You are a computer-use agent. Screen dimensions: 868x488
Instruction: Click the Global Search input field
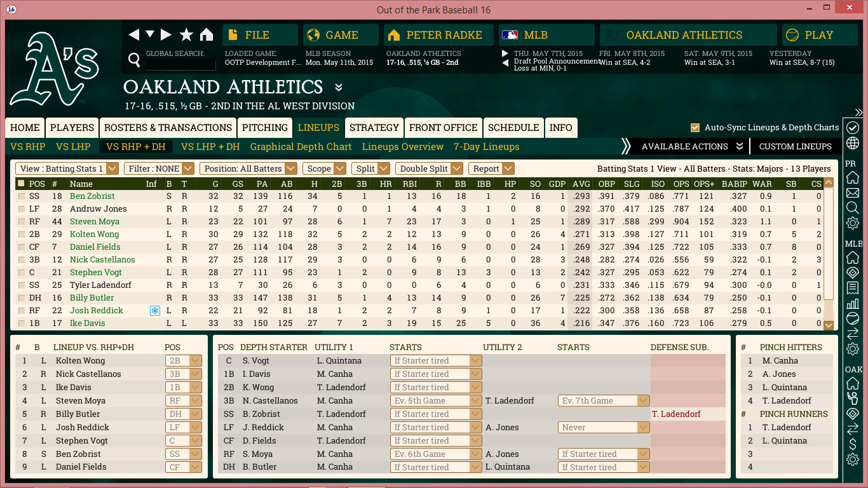pyautogui.click(x=180, y=64)
